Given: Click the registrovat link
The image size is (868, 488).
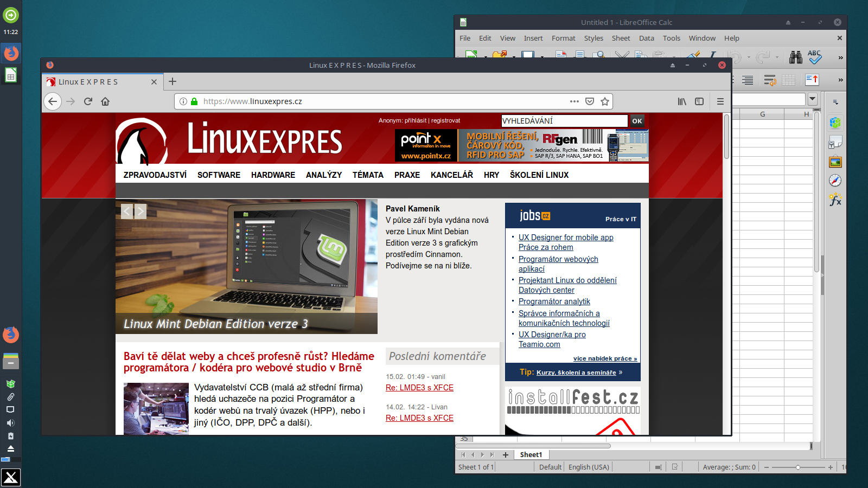Looking at the screenshot, I should [x=445, y=120].
